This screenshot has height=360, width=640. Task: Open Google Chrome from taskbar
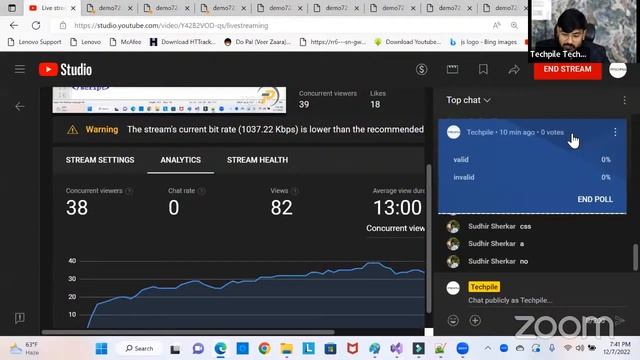[x=264, y=349]
